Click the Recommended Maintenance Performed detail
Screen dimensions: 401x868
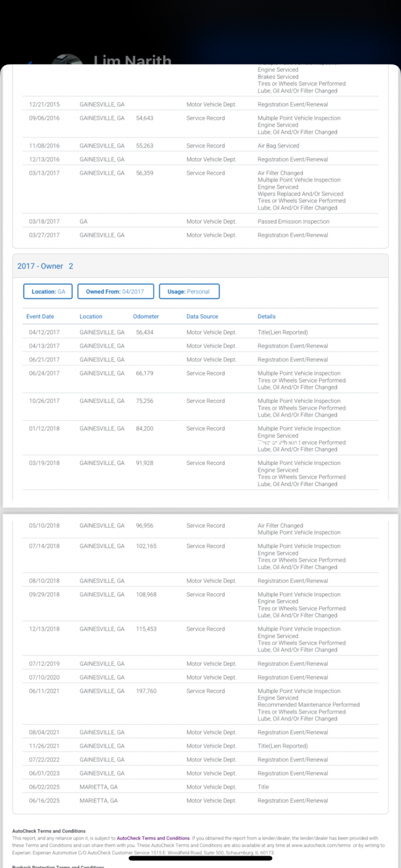[309, 705]
